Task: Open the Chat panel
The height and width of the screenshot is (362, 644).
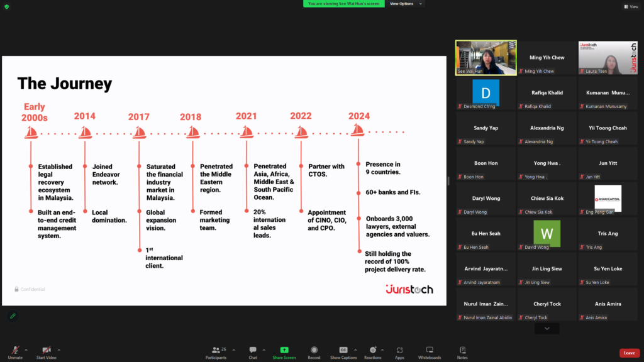Action: pos(253,353)
